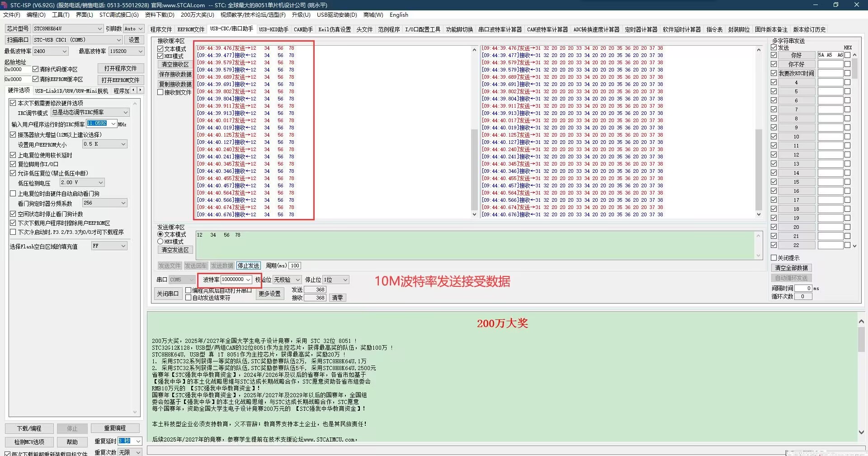Click the 扫描串口 button
The height and width of the screenshot is (456, 868).
(18, 40)
